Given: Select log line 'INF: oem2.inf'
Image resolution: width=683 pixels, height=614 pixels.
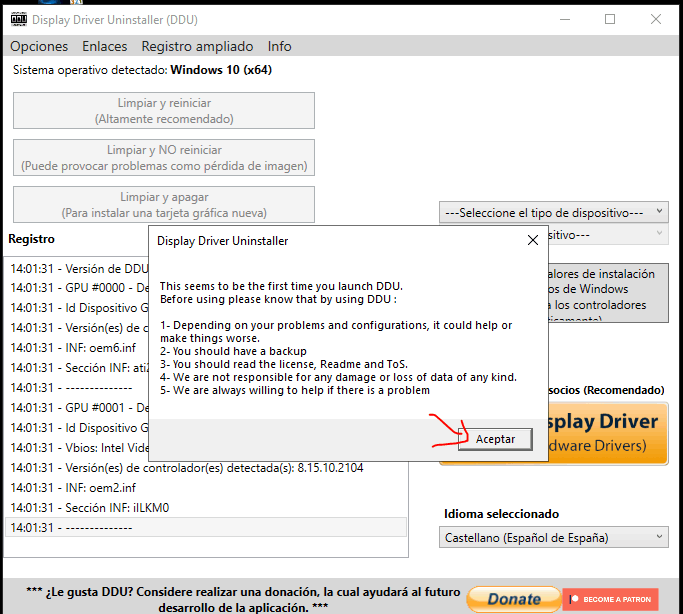Looking at the screenshot, I should [x=206, y=488].
